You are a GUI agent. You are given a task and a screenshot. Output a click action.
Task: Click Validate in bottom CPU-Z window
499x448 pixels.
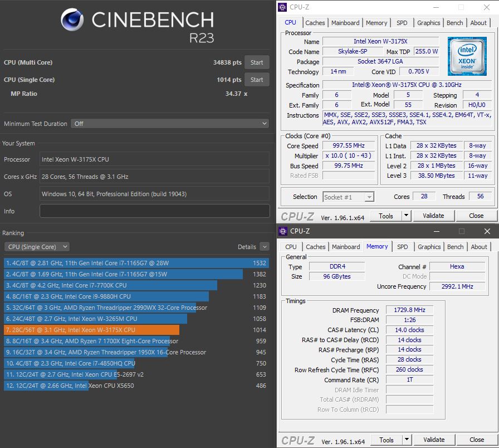[434, 440]
